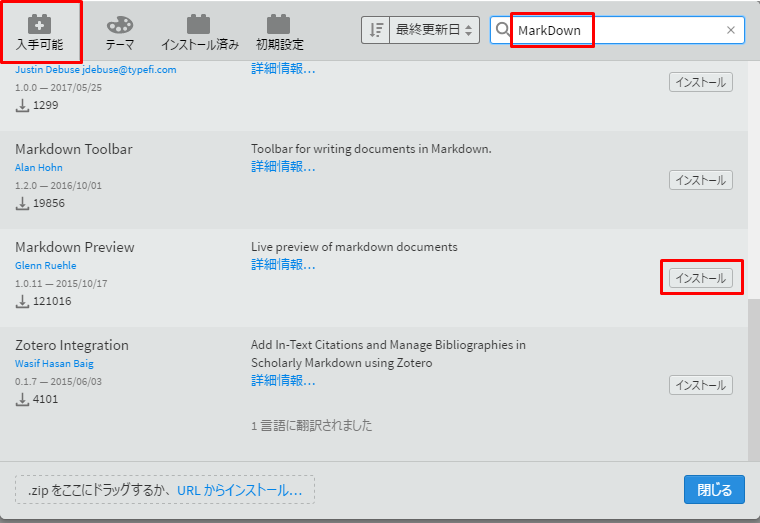Install the extension by Justin Debuse
The height and width of the screenshot is (523, 760).
(x=700, y=82)
